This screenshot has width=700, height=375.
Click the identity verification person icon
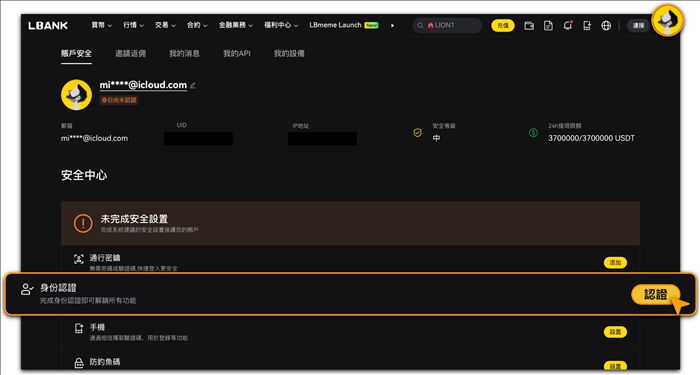pyautogui.click(x=27, y=289)
